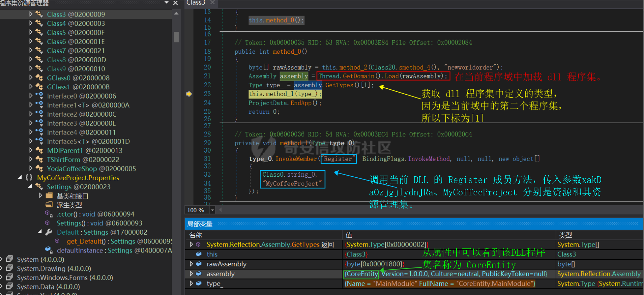
Task: Click the tree panel scrollbar up arrow
Action: coord(176,13)
